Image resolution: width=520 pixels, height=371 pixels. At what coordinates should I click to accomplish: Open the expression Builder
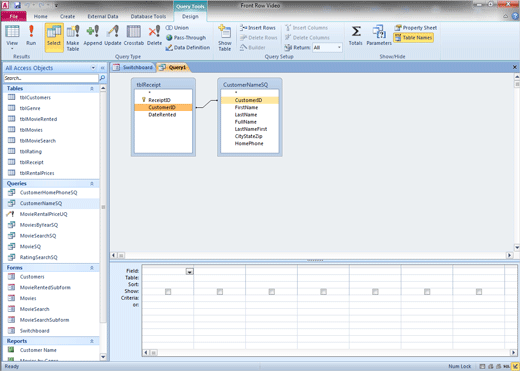(253, 48)
